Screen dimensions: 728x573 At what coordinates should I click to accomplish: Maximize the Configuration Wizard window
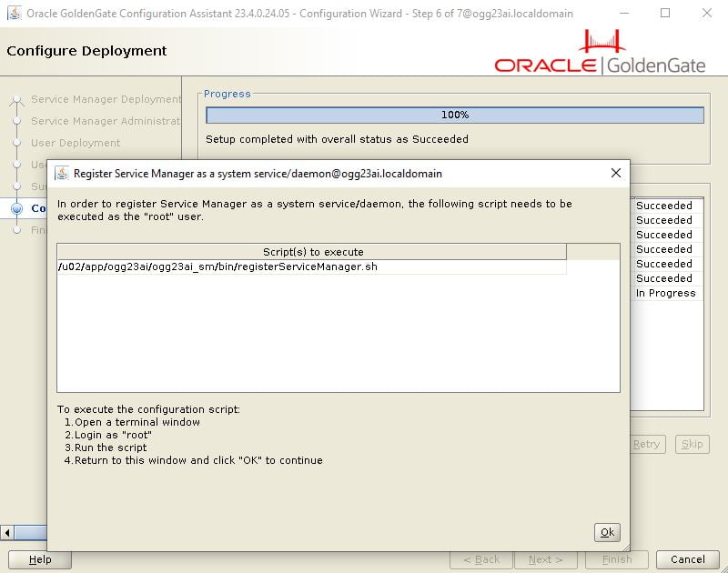coord(665,13)
